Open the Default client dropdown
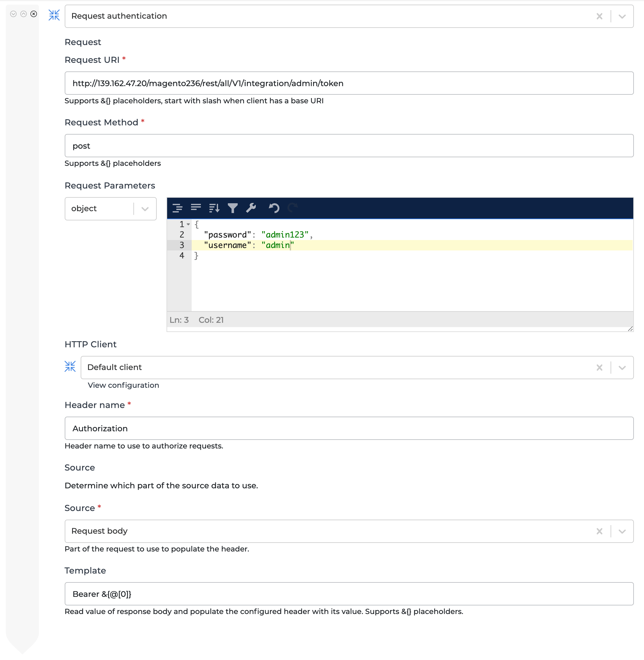 coord(622,368)
